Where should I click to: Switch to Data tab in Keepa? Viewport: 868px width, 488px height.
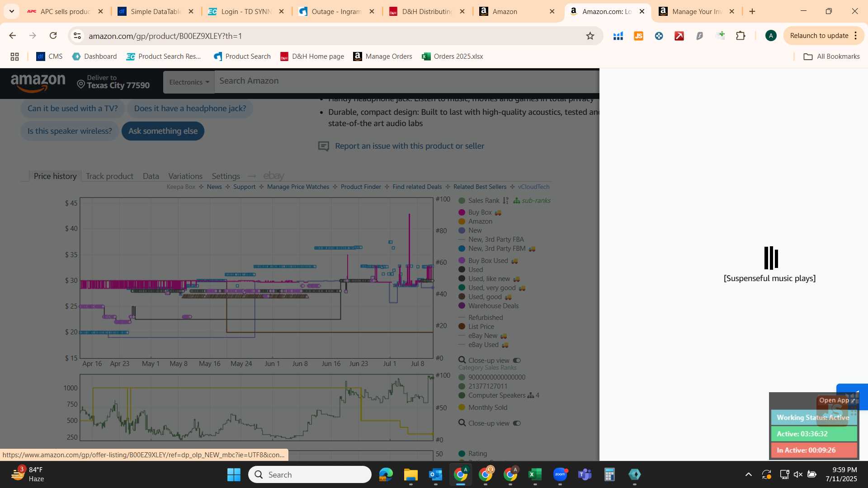click(151, 176)
